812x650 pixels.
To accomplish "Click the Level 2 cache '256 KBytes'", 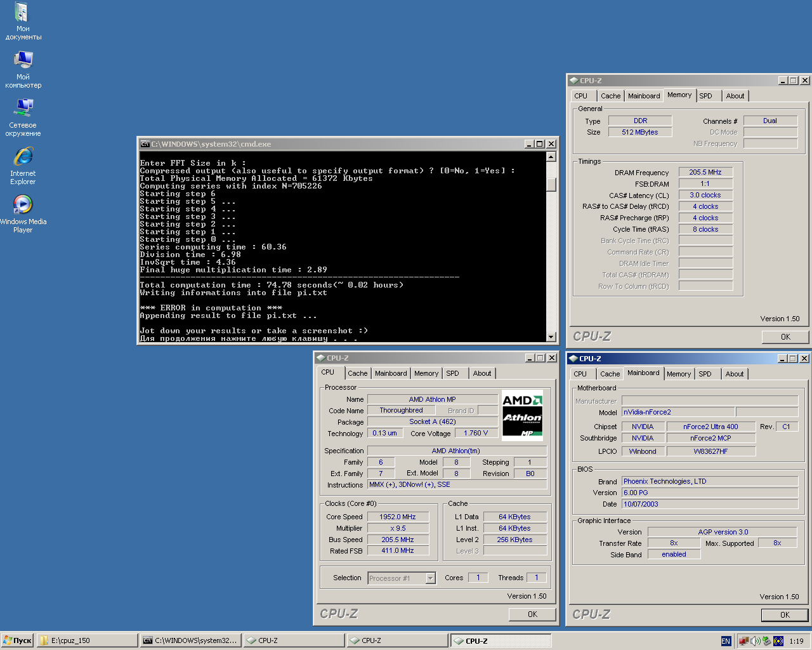I will [514, 540].
